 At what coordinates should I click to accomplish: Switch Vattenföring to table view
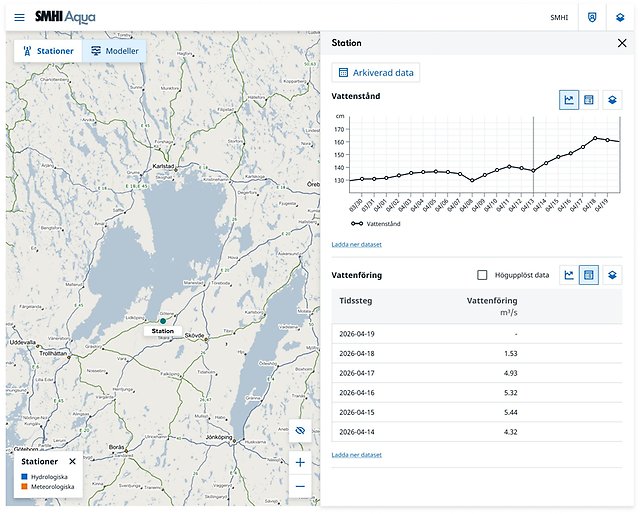589,275
